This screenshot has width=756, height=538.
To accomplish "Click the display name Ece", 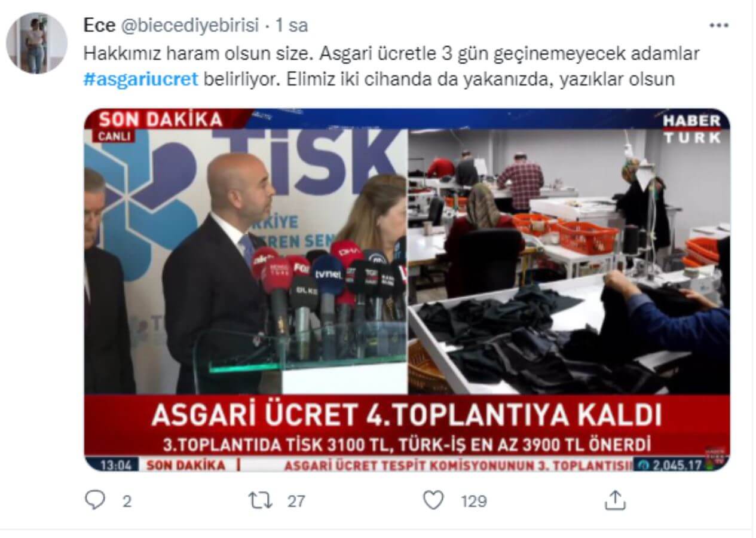I will tap(99, 26).
